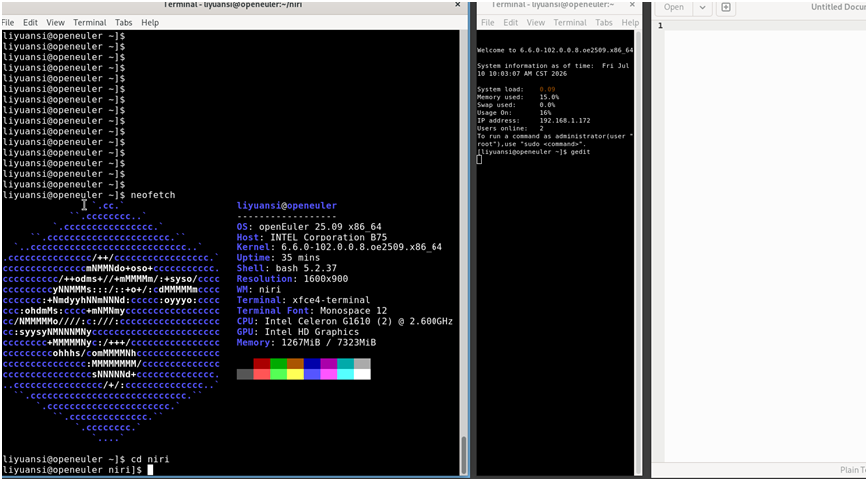Open View menu in second terminal window
Viewport: 868px width, 481px height.
point(535,23)
